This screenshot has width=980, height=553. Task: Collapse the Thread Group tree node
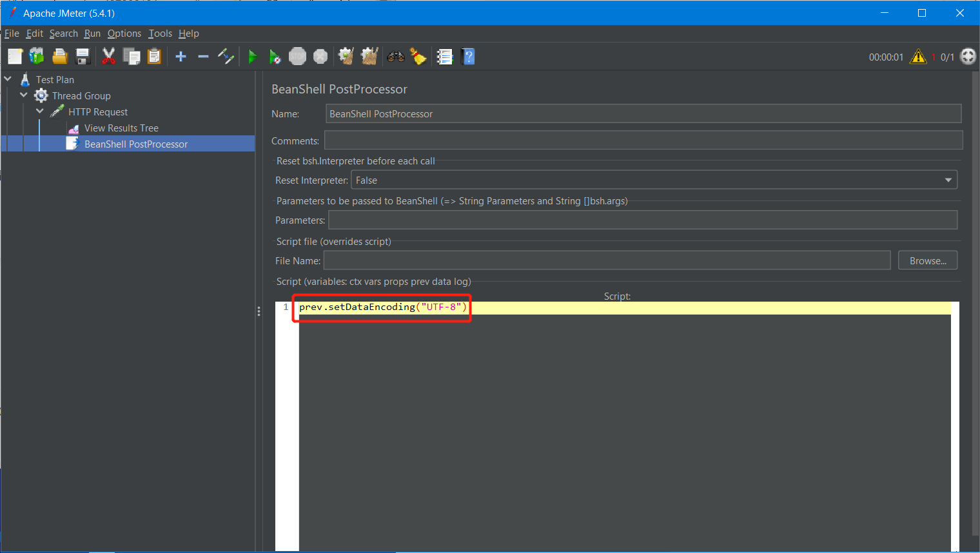(24, 95)
